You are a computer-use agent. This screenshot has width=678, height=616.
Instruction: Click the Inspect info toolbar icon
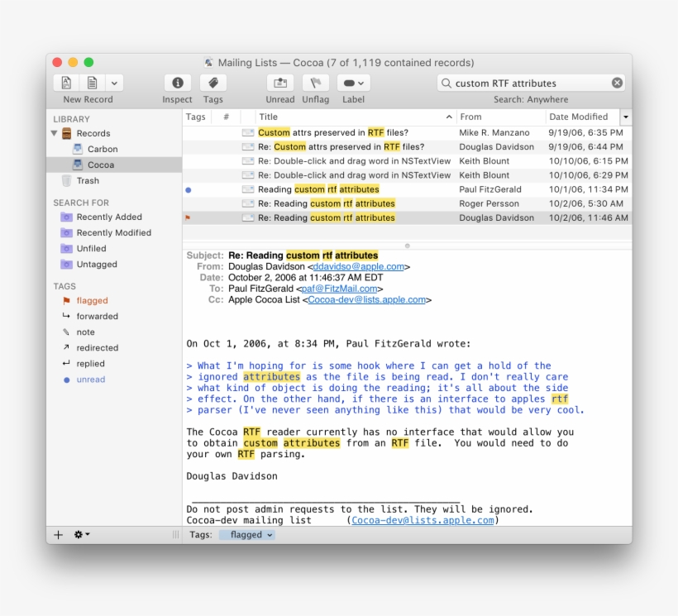pyautogui.click(x=177, y=83)
